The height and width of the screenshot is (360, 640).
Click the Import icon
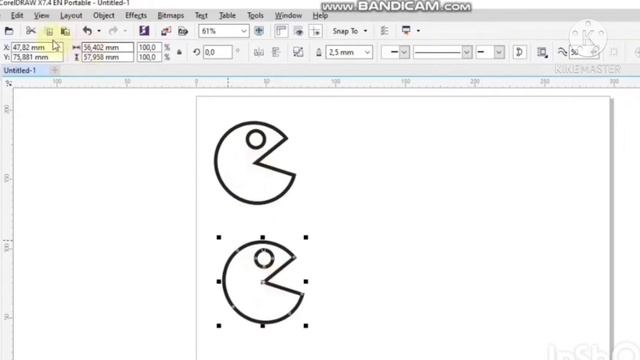tap(166, 31)
